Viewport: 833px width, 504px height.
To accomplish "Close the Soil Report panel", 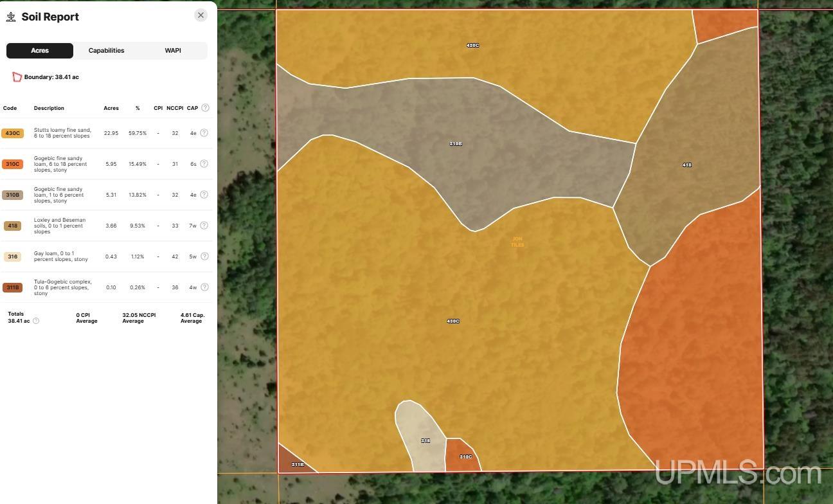I will pyautogui.click(x=201, y=15).
